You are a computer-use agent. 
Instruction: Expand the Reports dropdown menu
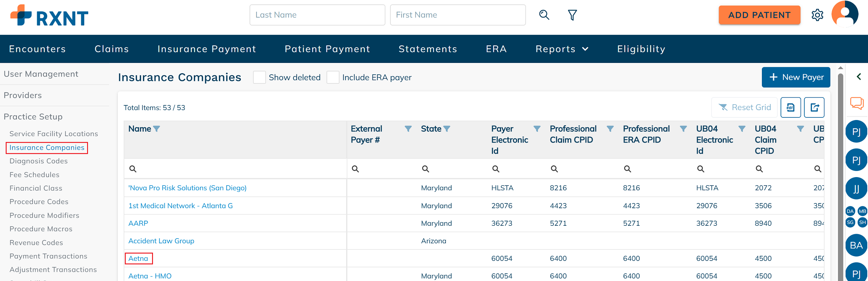tap(562, 49)
